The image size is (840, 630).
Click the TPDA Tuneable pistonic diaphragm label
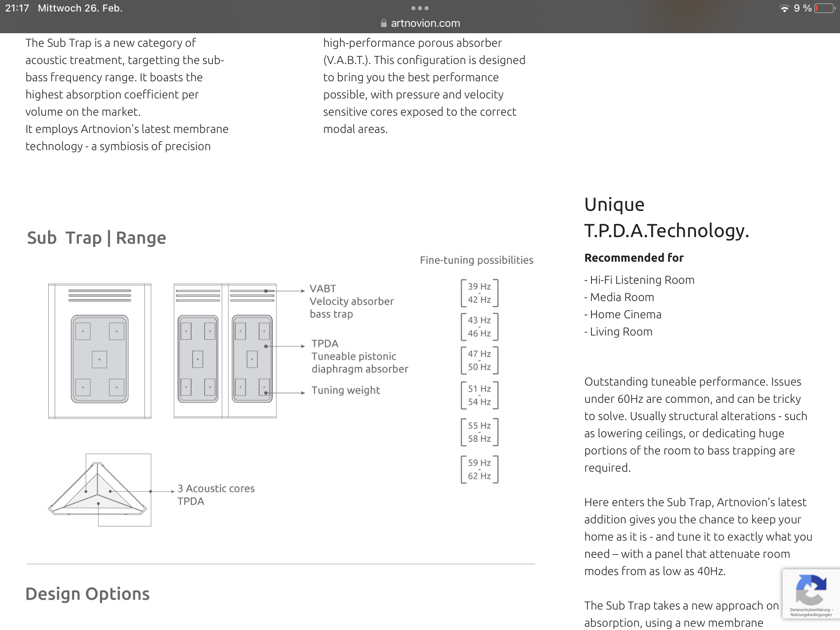[x=360, y=356]
